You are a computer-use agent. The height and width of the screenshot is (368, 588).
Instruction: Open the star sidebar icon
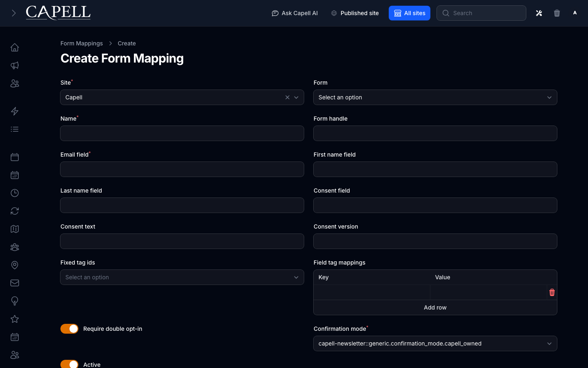click(x=15, y=319)
